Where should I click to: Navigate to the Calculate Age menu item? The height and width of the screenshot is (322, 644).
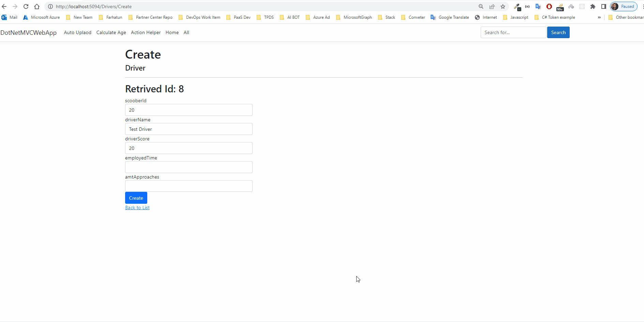point(111,32)
